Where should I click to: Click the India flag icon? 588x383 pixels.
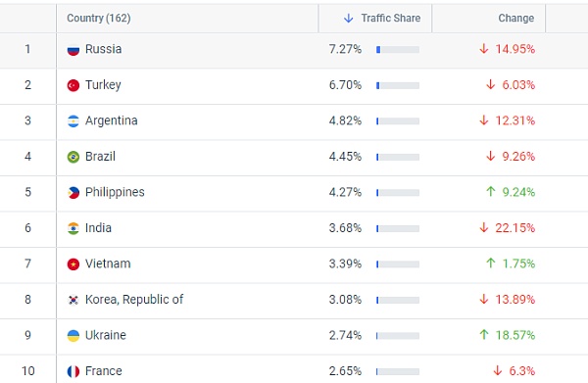73,228
